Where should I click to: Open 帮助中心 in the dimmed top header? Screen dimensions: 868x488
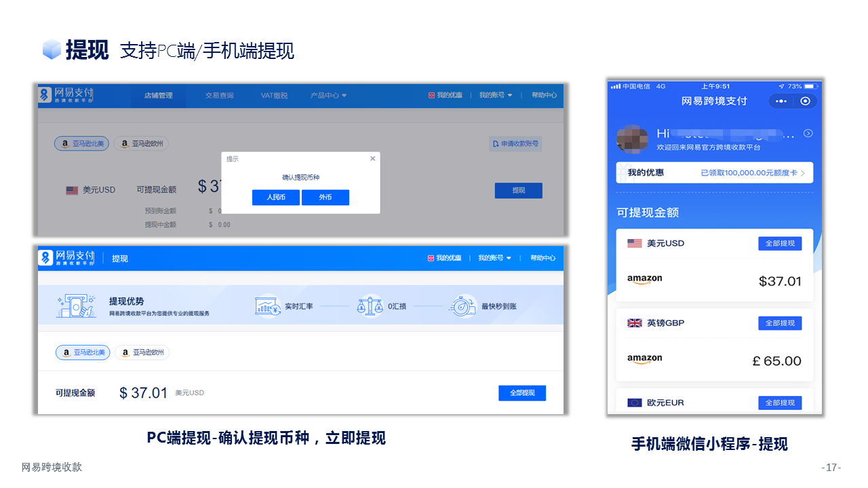pyautogui.click(x=544, y=96)
